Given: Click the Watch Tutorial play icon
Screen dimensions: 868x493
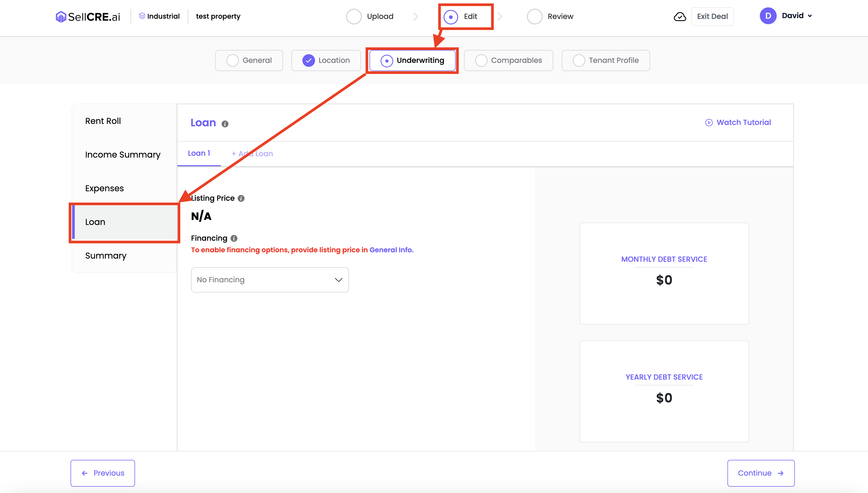Looking at the screenshot, I should click(709, 123).
